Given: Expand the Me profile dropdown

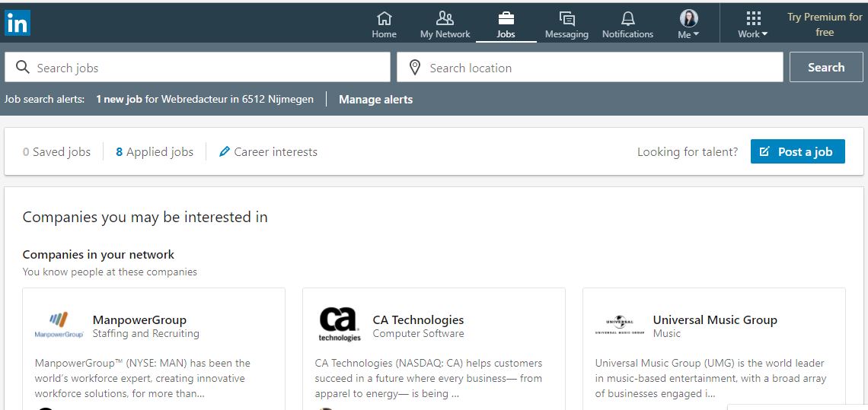Looking at the screenshot, I should coord(688,24).
